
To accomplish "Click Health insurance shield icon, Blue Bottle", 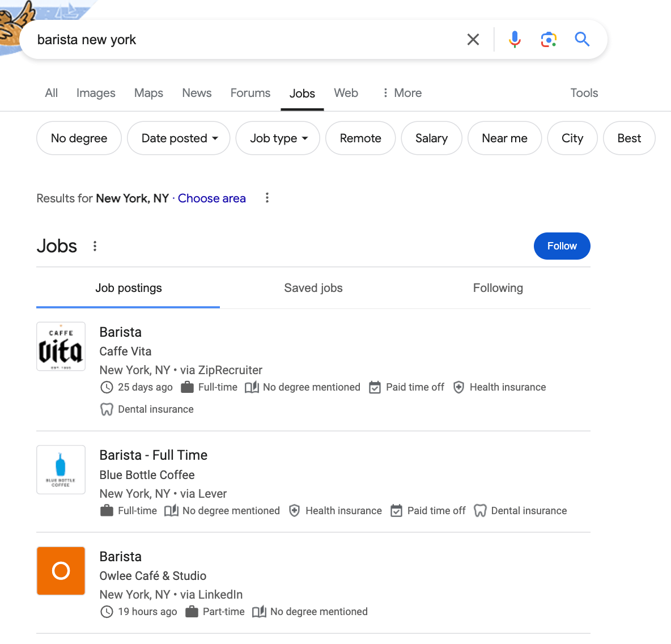I will [x=295, y=511].
